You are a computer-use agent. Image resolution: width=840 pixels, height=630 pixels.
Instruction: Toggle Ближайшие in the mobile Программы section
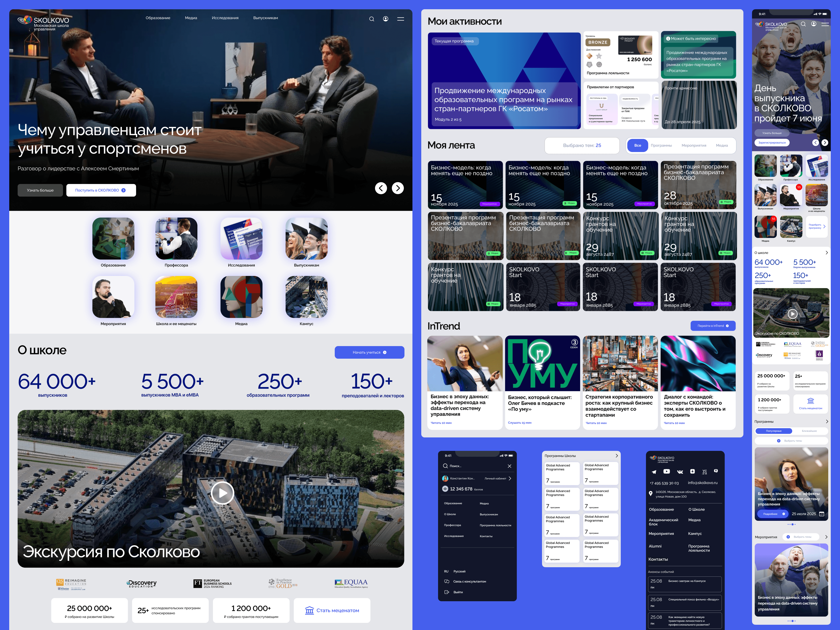pyautogui.click(x=809, y=431)
